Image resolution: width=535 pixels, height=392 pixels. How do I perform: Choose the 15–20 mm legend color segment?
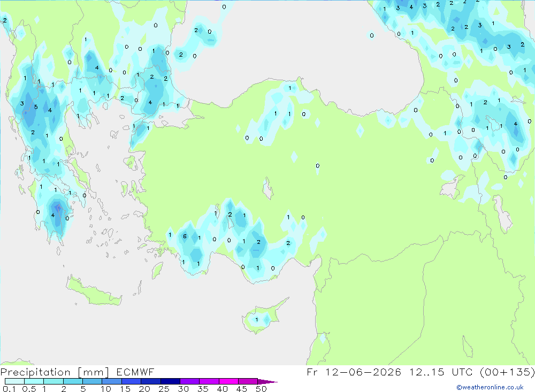click(132, 381)
